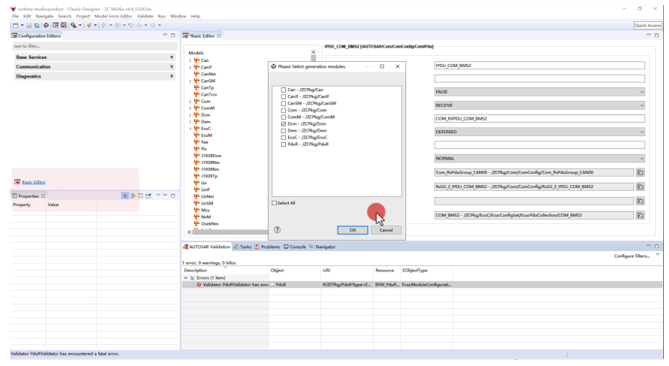This screenshot has width=669, height=366.
Task: Open the Project menu
Action: coord(83,16)
